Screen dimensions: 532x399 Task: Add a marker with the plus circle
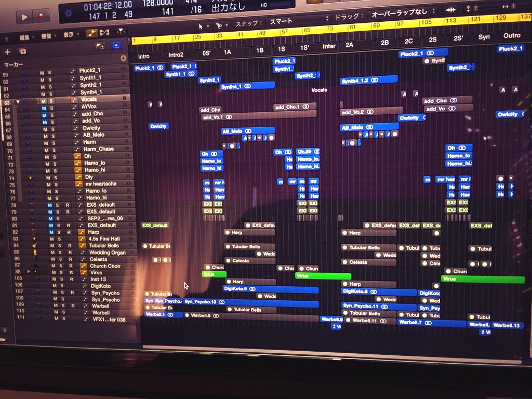[123, 58]
